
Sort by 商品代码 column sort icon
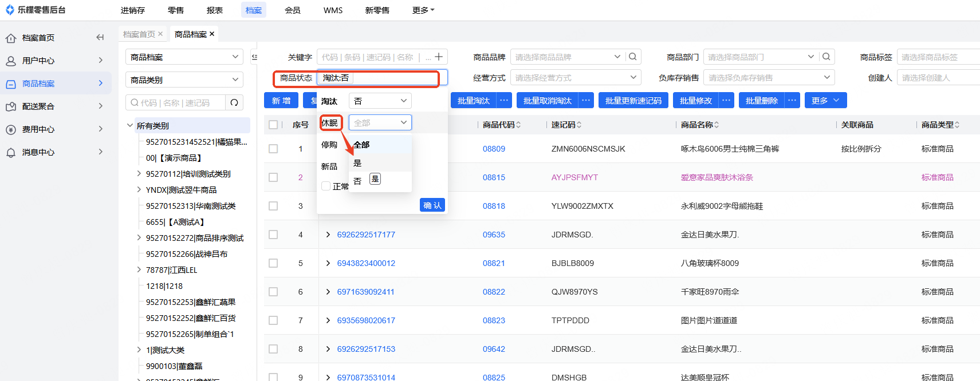click(518, 125)
